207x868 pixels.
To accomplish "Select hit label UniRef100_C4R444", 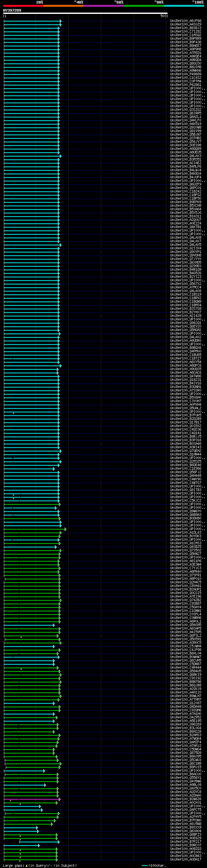I will coord(186,667).
